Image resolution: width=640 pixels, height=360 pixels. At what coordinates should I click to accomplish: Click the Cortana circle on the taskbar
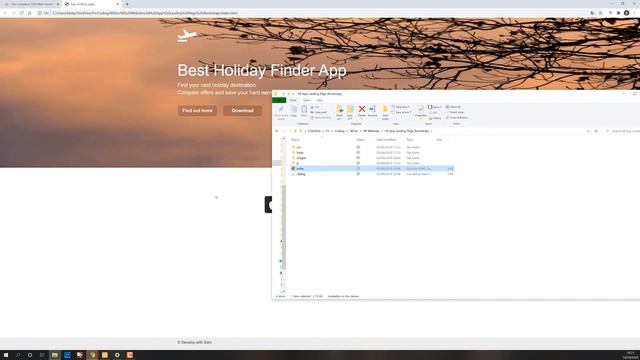click(30, 355)
